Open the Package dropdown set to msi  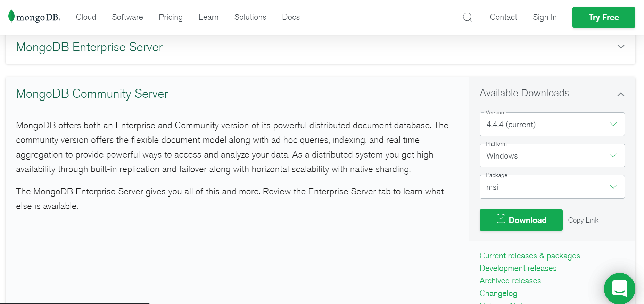(552, 187)
